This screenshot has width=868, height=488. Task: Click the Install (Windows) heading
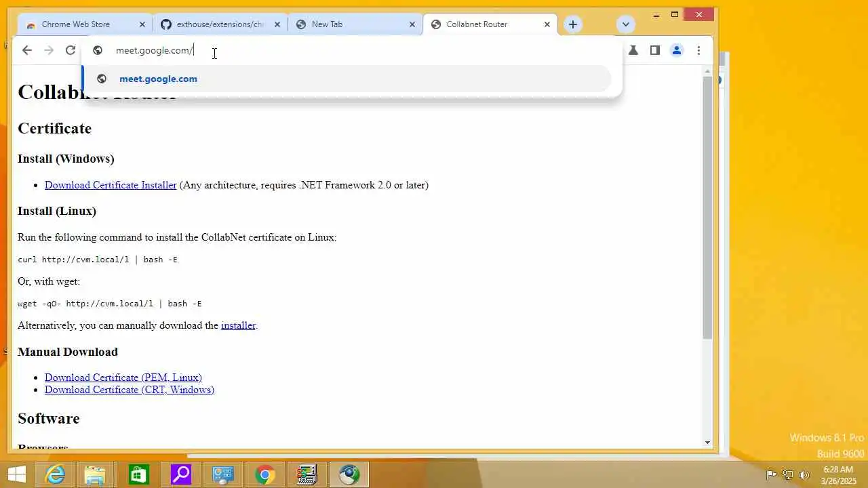click(x=66, y=159)
